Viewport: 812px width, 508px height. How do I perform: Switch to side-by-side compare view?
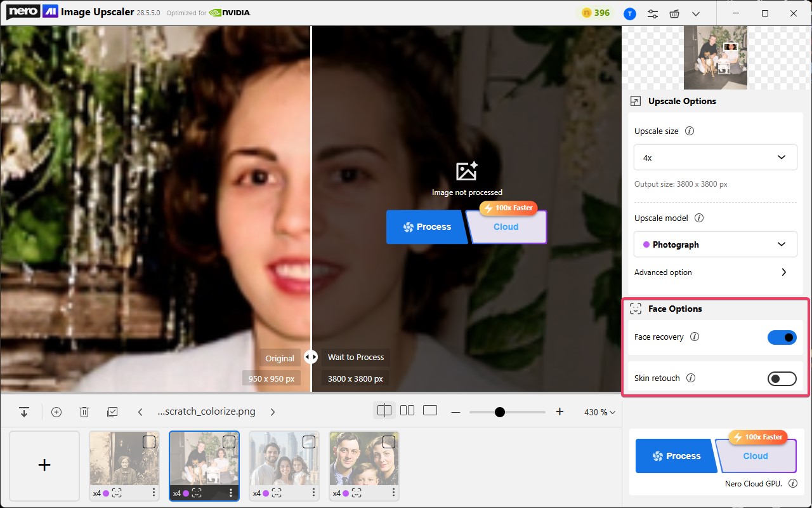[407, 411]
